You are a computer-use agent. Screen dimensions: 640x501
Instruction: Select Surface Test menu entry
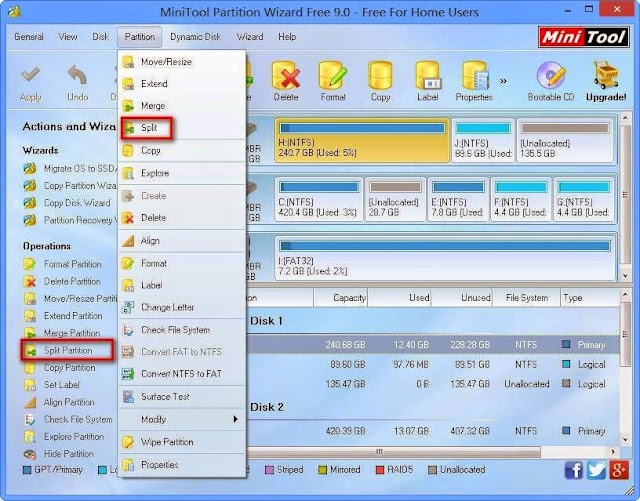coord(182,396)
